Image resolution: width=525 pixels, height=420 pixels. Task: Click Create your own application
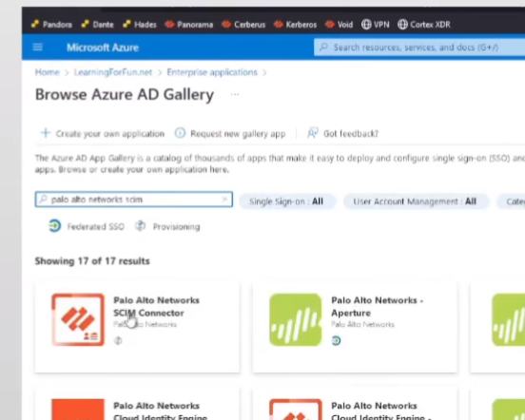[103, 133]
